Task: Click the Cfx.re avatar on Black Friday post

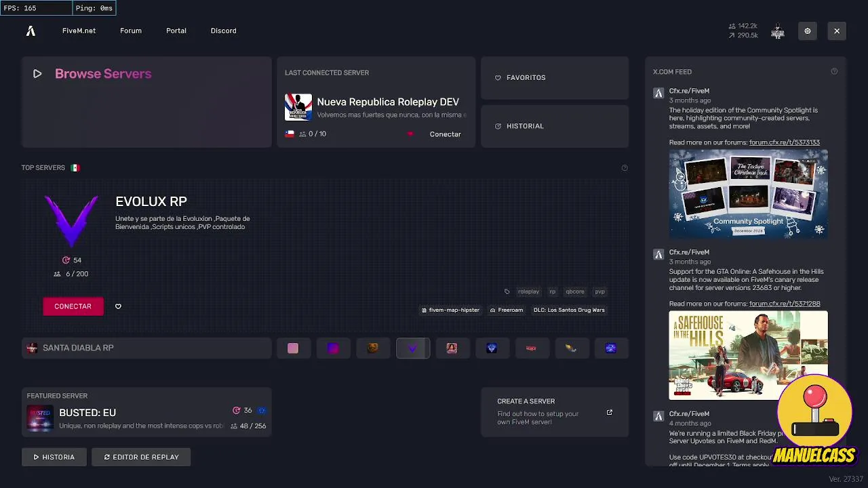Action: click(x=658, y=416)
